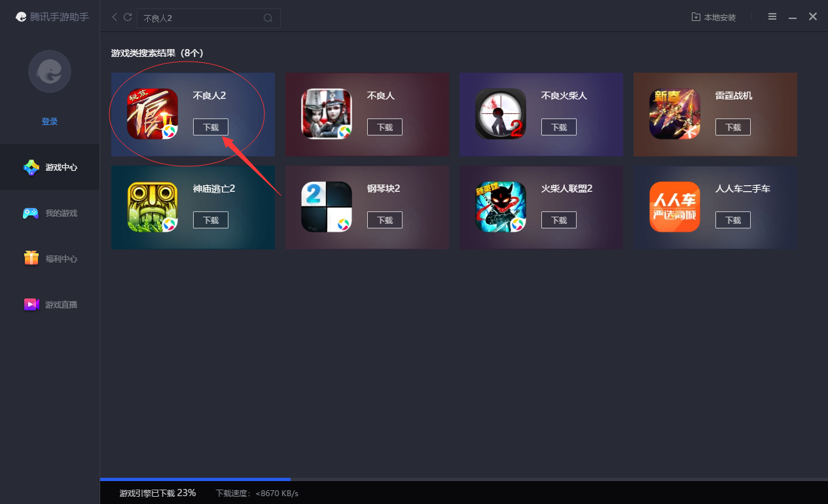Open 福利中心 gift section

(50, 259)
